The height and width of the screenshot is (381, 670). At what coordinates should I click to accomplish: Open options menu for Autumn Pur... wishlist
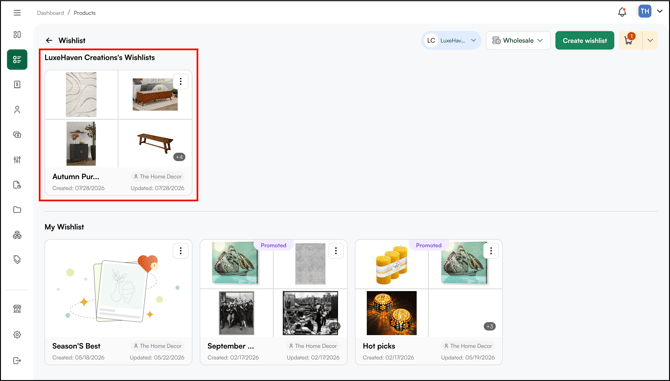click(x=181, y=81)
